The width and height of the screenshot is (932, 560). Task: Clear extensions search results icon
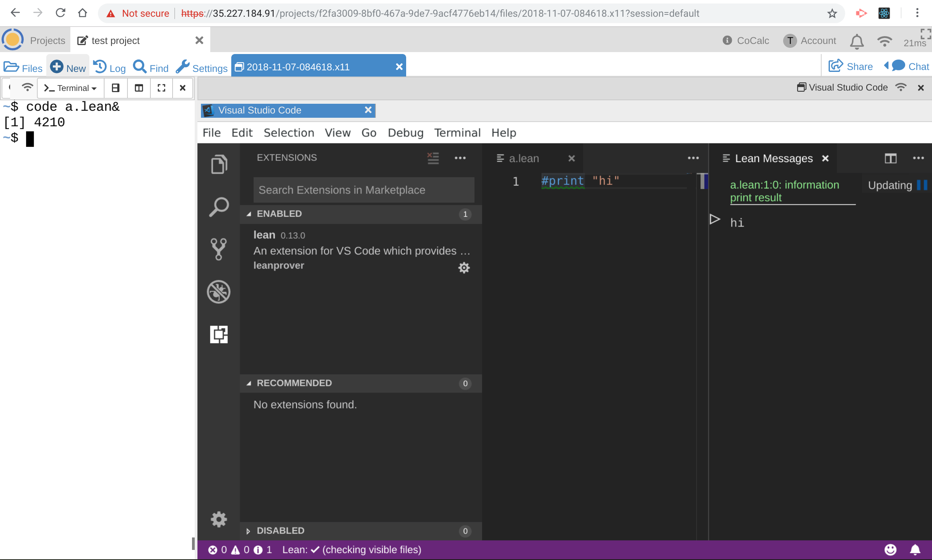pyautogui.click(x=433, y=158)
